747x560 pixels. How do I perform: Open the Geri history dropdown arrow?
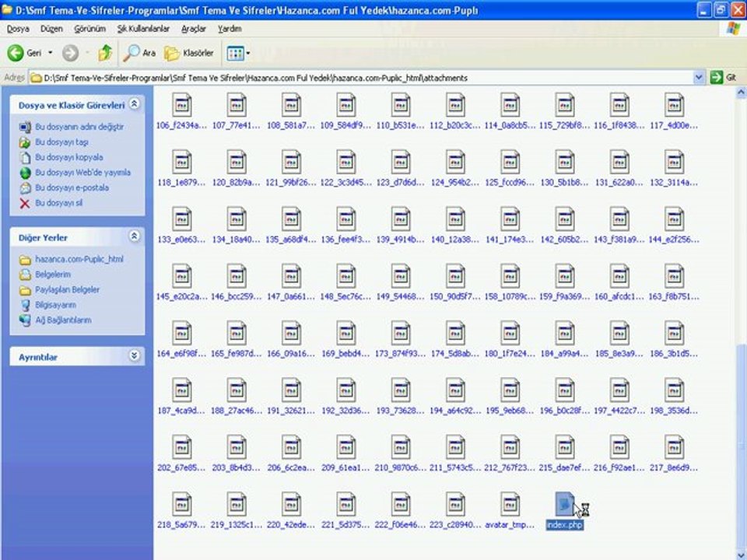(x=50, y=53)
